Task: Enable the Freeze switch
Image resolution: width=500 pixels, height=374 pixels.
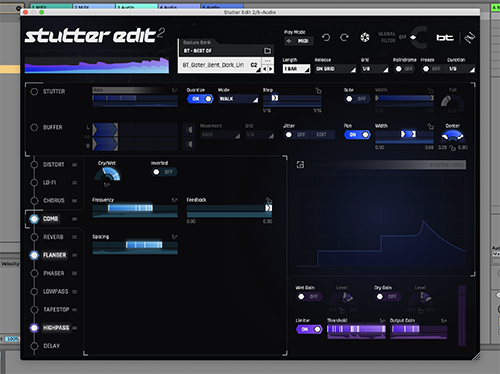Action: [x=431, y=69]
